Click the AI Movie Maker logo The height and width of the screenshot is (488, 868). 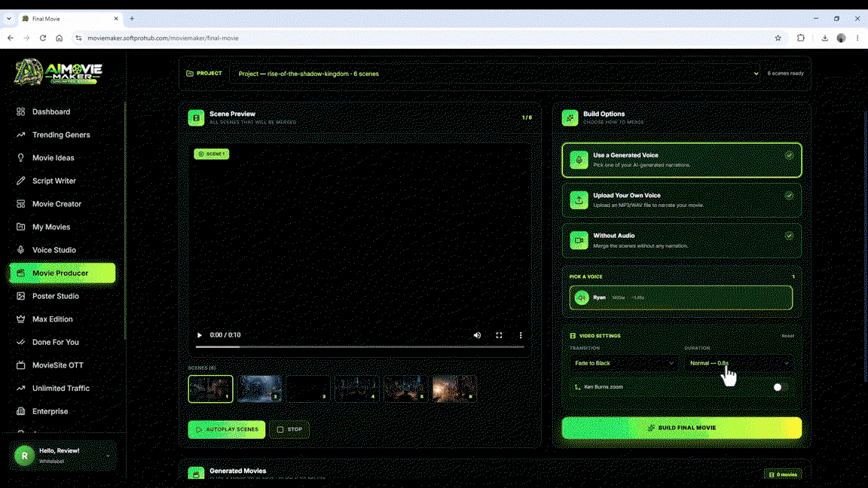point(58,72)
